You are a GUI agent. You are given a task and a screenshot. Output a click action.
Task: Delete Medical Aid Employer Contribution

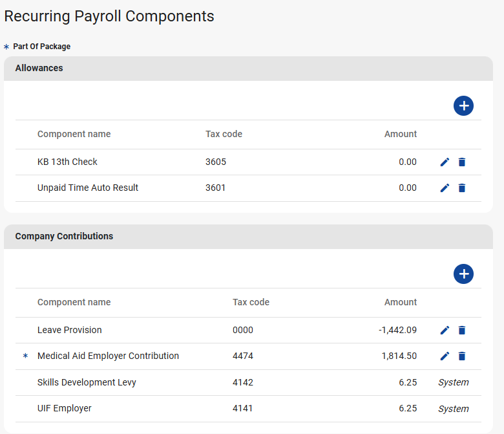[461, 356]
